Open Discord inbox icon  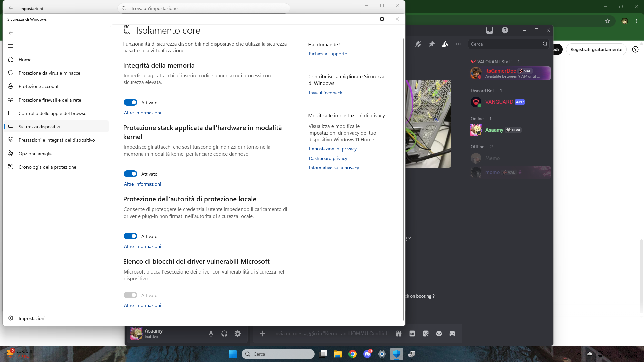tap(490, 30)
